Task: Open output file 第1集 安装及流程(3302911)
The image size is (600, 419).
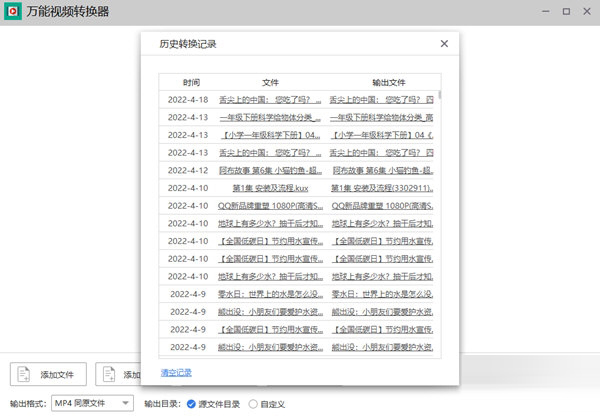Action: 382,188
